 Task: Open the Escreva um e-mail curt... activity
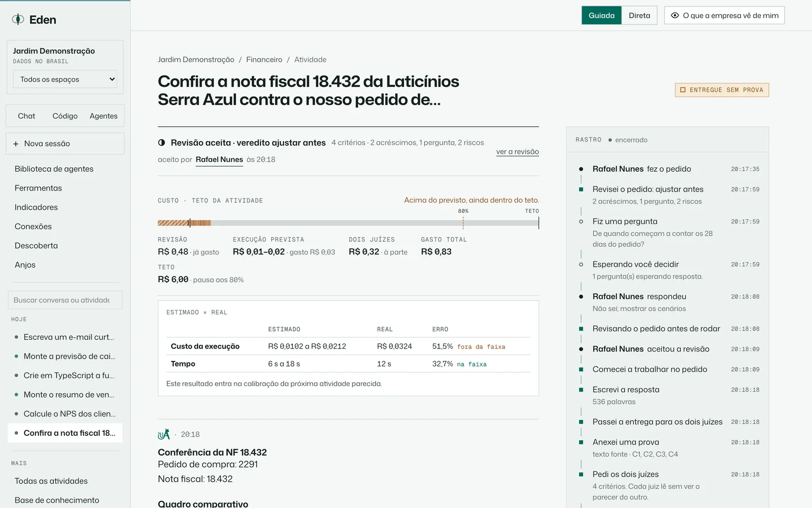65,337
